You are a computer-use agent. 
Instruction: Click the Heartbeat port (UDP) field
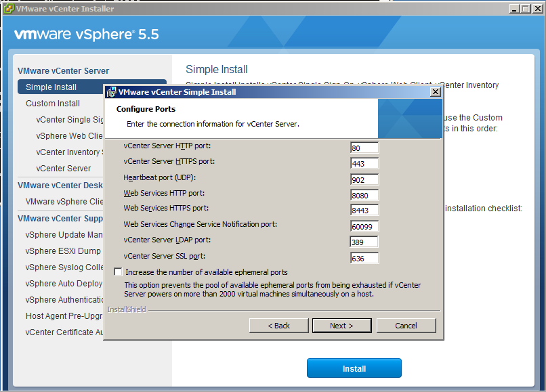pos(364,179)
